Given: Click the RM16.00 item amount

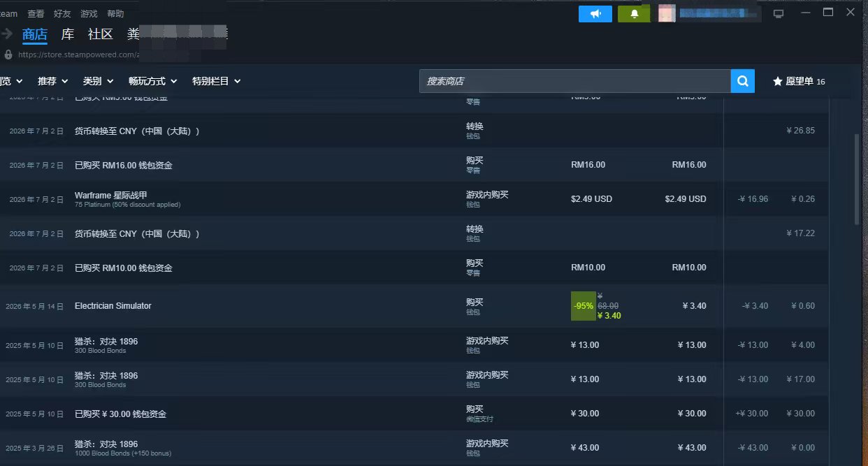Looking at the screenshot, I should coord(588,165).
